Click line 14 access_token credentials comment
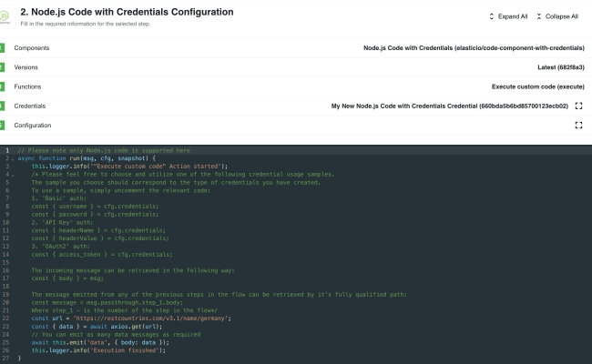The height and width of the screenshot is (364, 592). [102, 255]
